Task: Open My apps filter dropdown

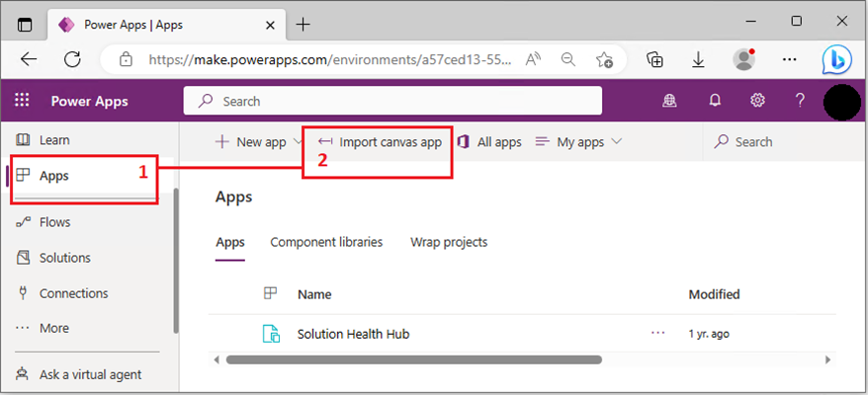Action: tap(579, 142)
